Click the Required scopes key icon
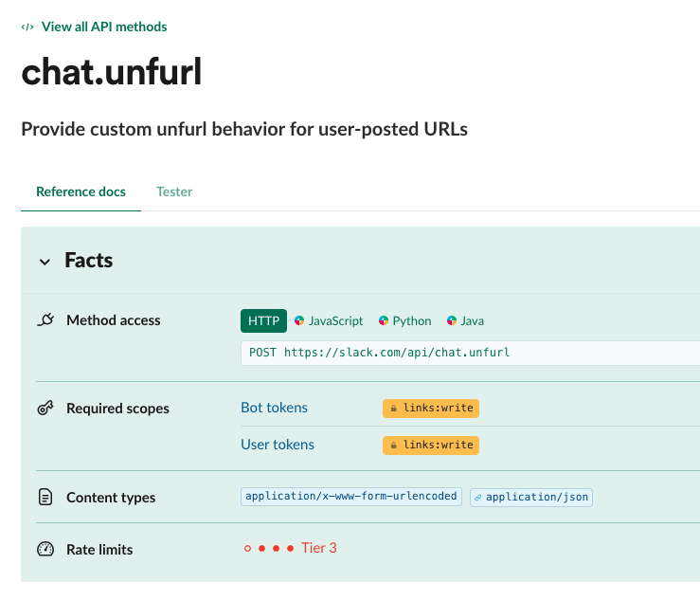Screen dimensions: 700x601 45,408
